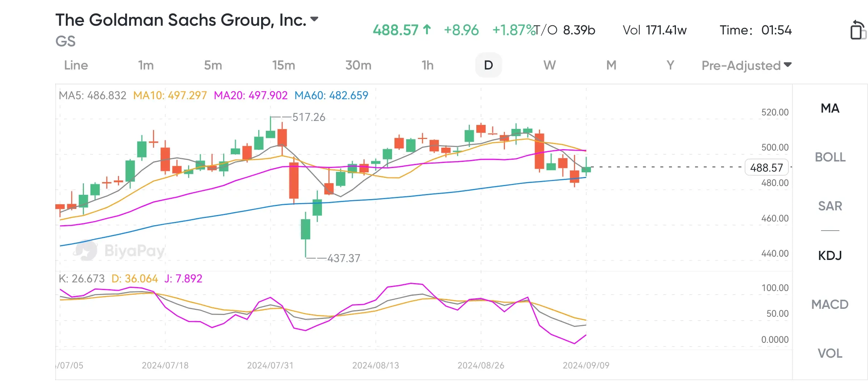Click the 500.00 price axis label
This screenshot has width=868, height=391.
click(x=775, y=147)
